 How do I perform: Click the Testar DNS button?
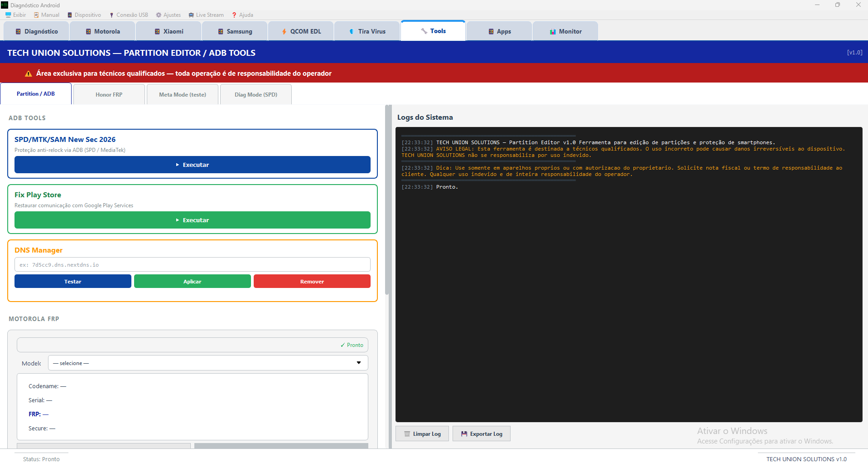tap(73, 281)
